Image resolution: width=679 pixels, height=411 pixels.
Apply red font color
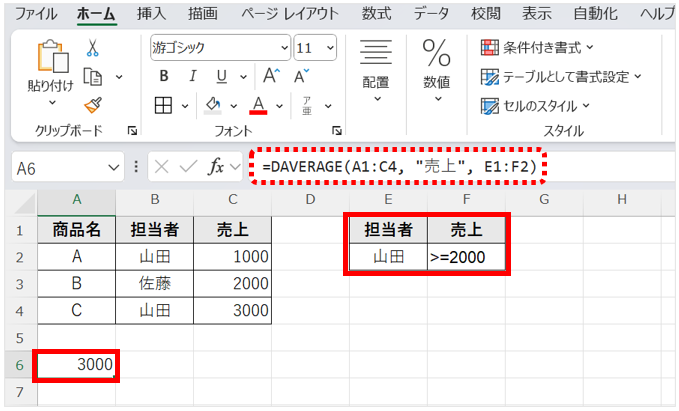click(258, 105)
